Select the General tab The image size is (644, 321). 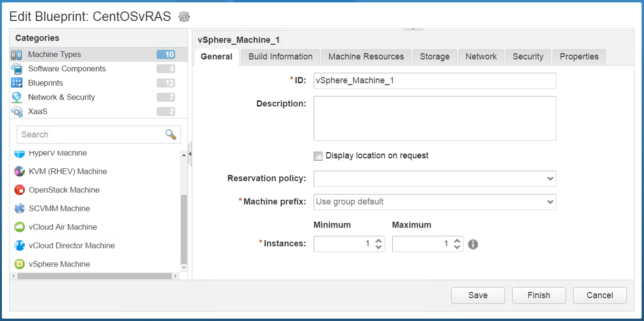217,57
